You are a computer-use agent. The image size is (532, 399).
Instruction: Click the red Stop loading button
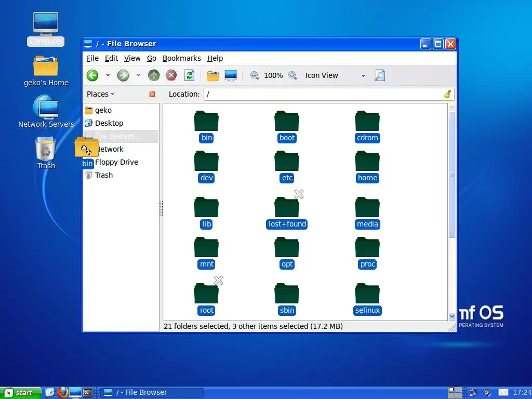[171, 75]
